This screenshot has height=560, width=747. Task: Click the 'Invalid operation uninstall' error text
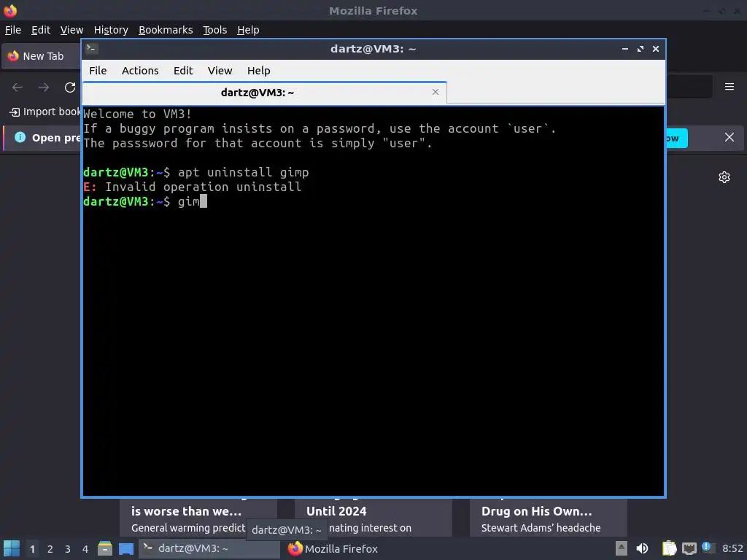[x=203, y=187]
